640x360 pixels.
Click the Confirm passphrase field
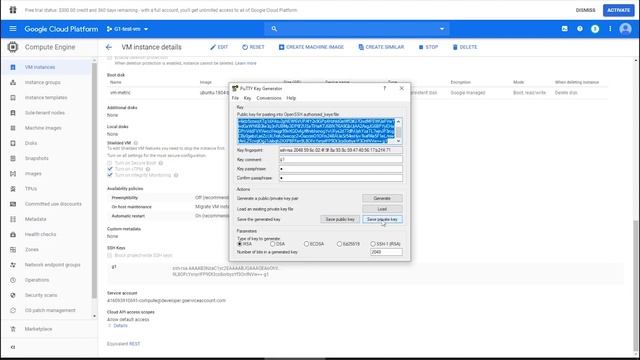[x=341, y=178]
